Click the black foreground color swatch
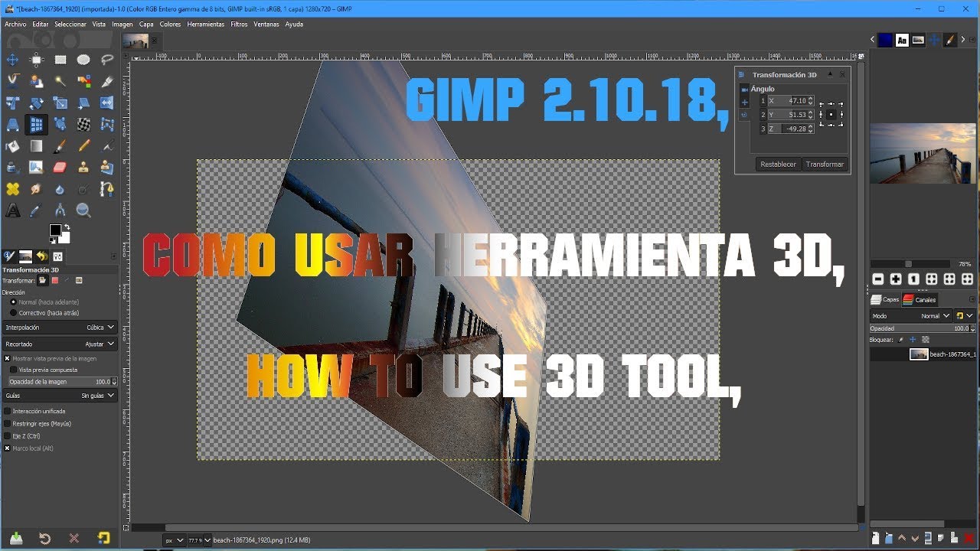Image resolution: width=980 pixels, height=551 pixels. 55,230
